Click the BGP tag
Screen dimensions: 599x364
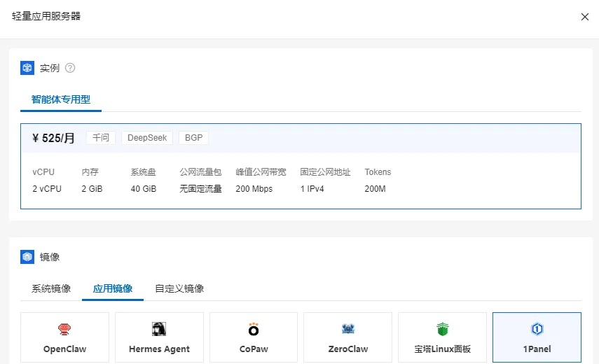(x=193, y=138)
